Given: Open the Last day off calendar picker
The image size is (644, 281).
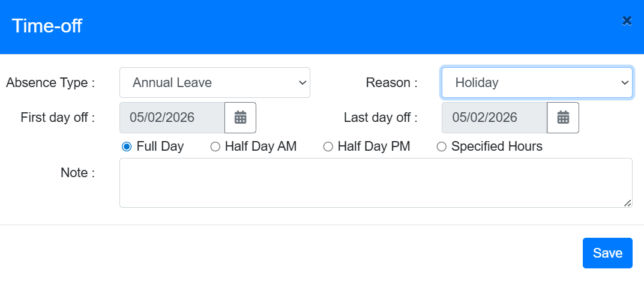Looking at the screenshot, I should [x=563, y=118].
